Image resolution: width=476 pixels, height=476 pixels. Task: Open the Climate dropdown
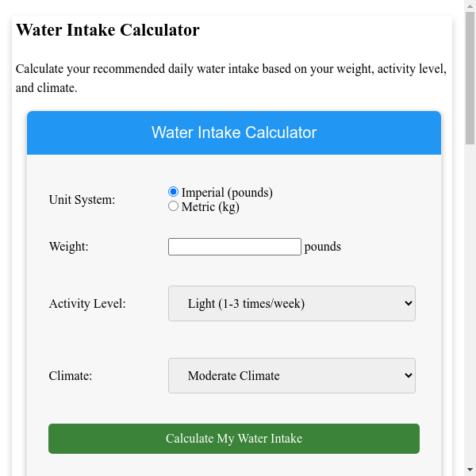pos(292,375)
